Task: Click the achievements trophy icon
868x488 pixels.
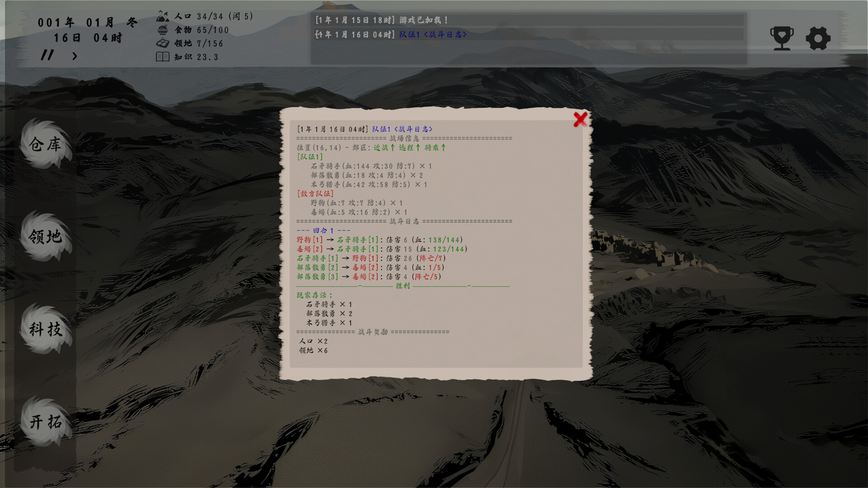Action: point(782,38)
